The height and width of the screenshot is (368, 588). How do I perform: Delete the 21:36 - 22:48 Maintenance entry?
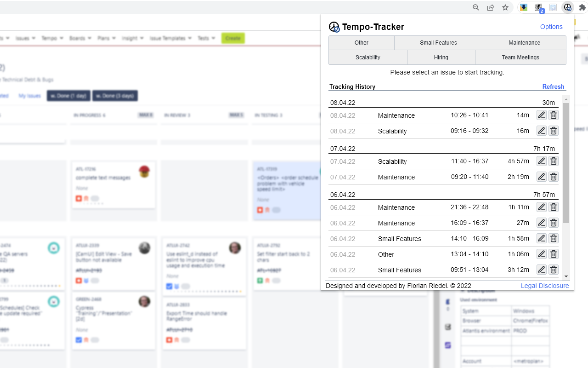click(554, 207)
